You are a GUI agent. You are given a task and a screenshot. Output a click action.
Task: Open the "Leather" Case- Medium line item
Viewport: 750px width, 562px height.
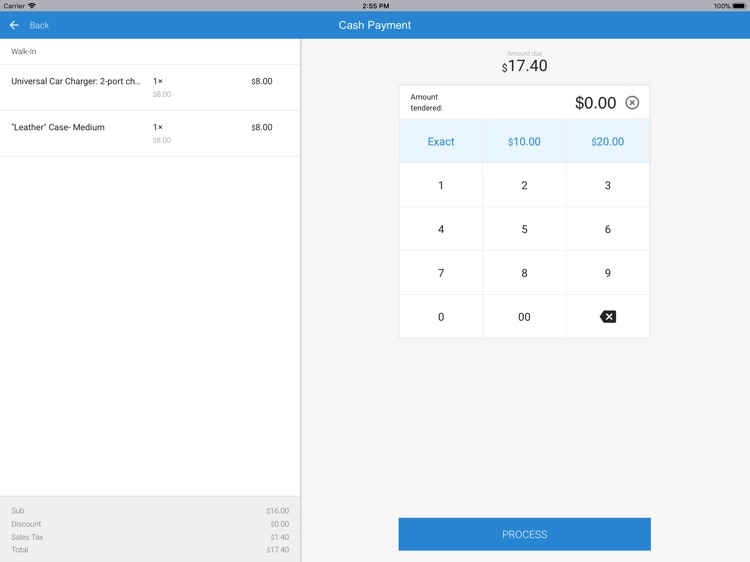pyautogui.click(x=150, y=133)
